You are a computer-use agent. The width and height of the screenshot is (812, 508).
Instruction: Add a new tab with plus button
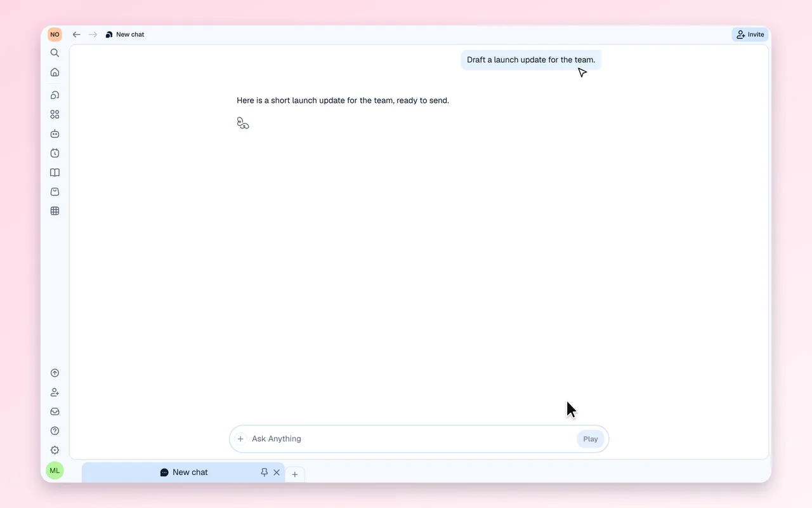(294, 474)
